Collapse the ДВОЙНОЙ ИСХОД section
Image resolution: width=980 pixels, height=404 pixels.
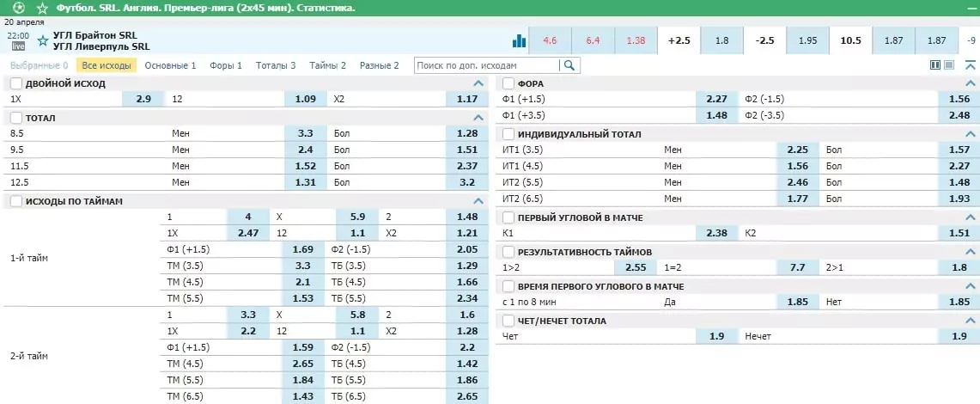[x=478, y=83]
